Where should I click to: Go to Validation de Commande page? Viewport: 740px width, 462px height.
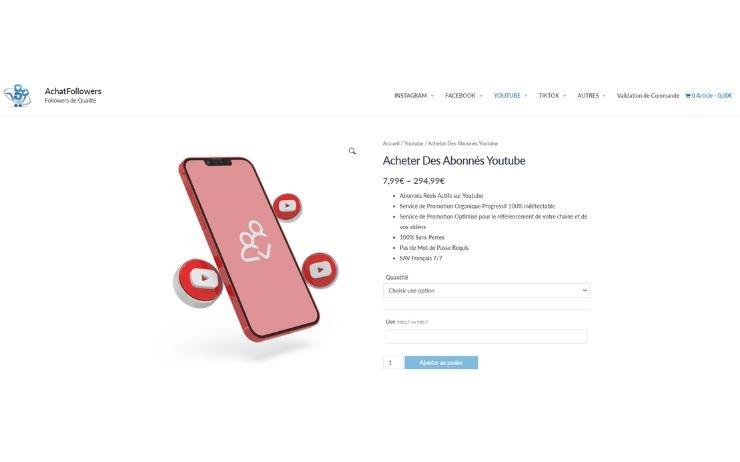pos(648,96)
